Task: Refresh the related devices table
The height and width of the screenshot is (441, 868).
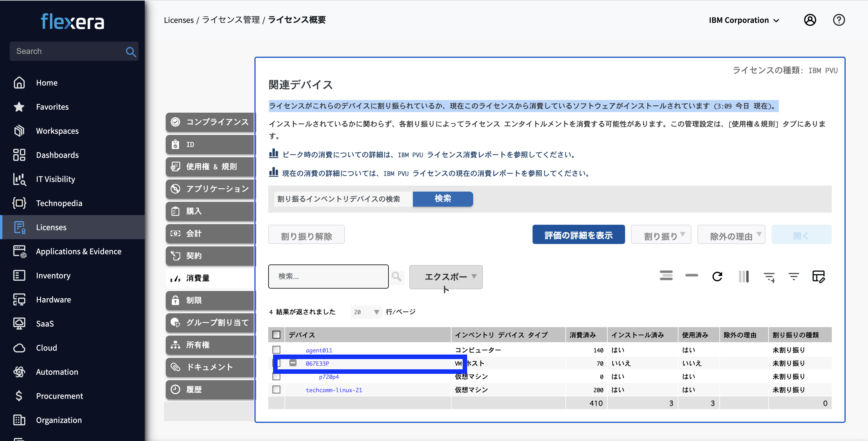Action: click(x=717, y=276)
